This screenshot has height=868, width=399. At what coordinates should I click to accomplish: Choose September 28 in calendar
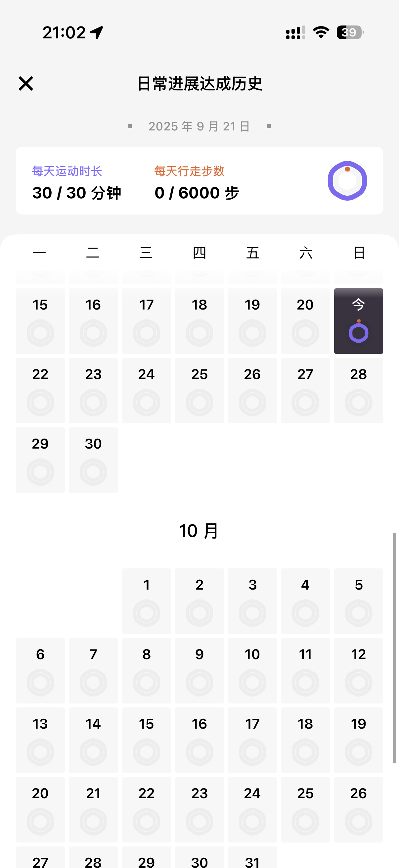358,391
